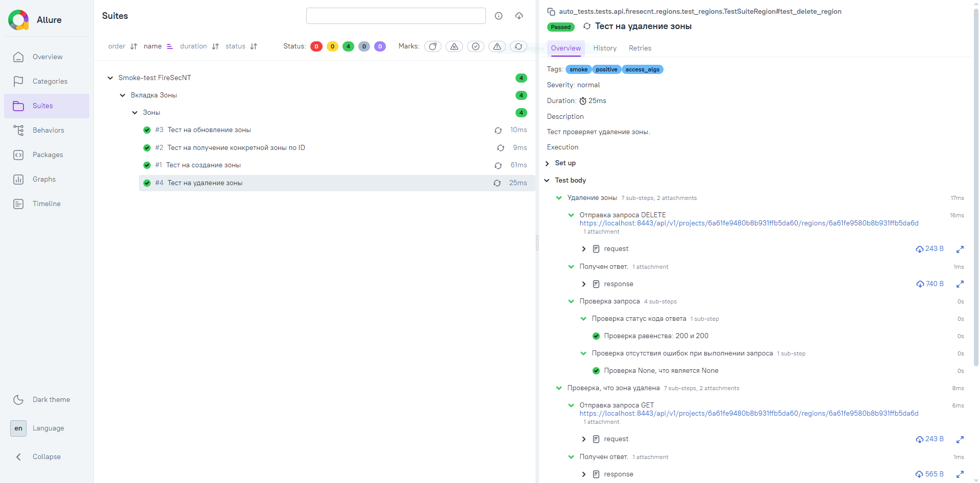Download the 740 B response attachment
The height and width of the screenshot is (483, 980).
coord(930,284)
